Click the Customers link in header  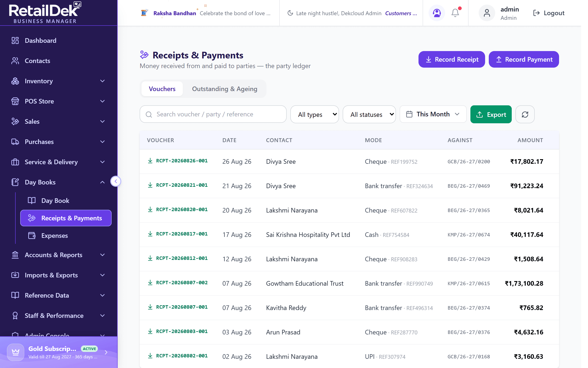pyautogui.click(x=401, y=13)
